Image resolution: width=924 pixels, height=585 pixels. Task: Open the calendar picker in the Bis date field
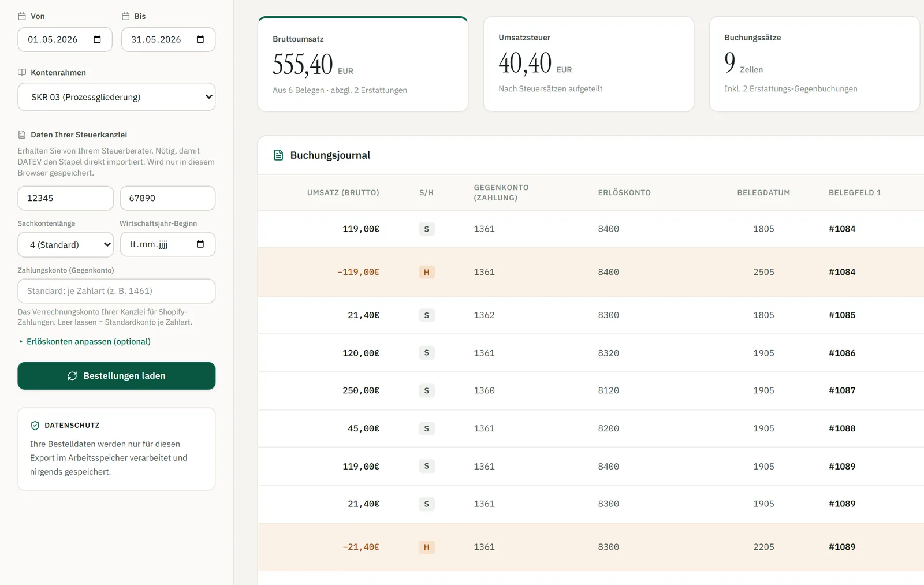[200, 39]
